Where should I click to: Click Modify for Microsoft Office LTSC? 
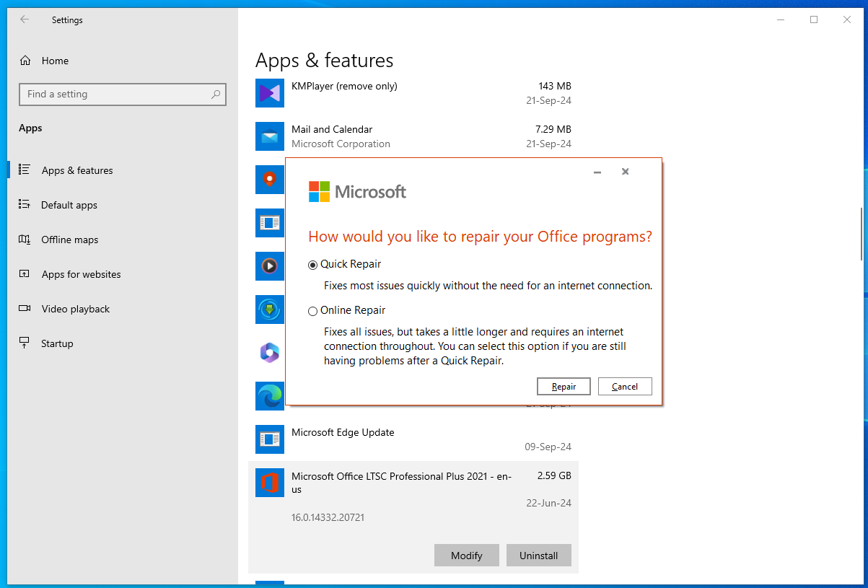pyautogui.click(x=467, y=556)
